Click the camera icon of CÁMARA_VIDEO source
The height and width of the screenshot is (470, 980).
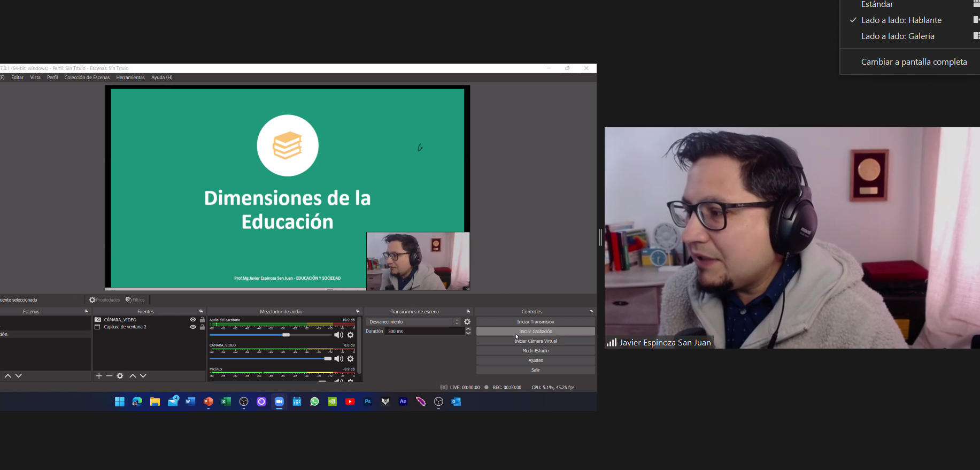tap(98, 320)
